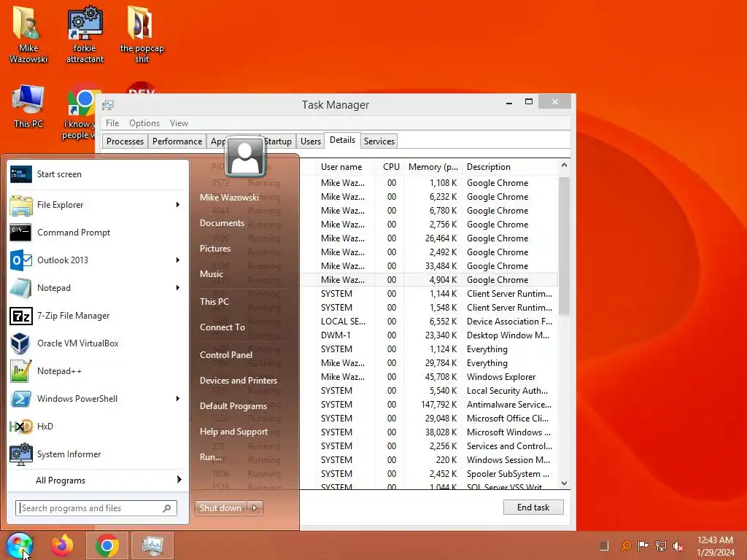Screen dimensions: 747x560
Task: Click Task Manager taskbar icon
Action: point(152,545)
